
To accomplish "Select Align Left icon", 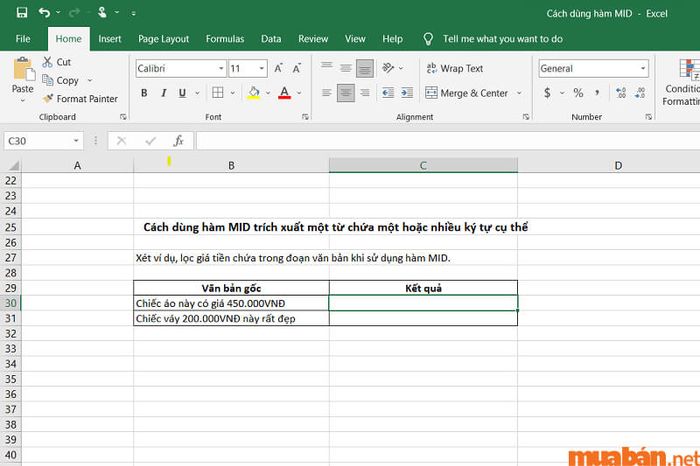I will [x=327, y=93].
